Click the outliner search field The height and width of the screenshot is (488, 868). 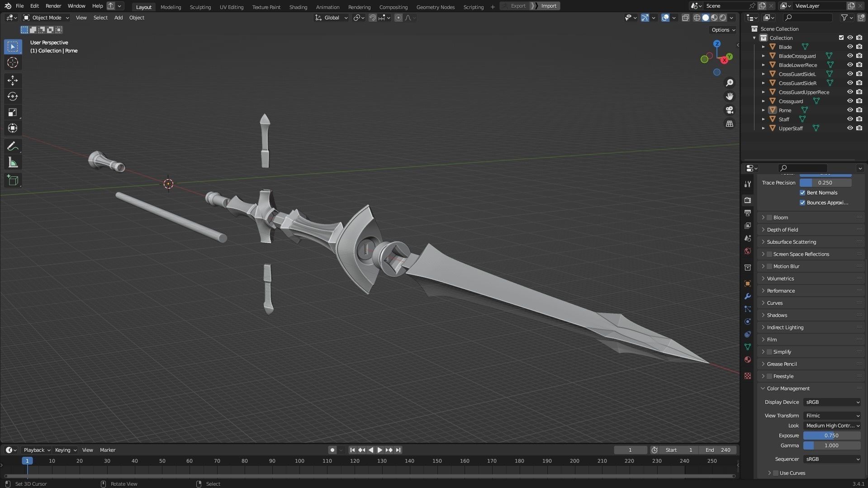[x=808, y=18]
